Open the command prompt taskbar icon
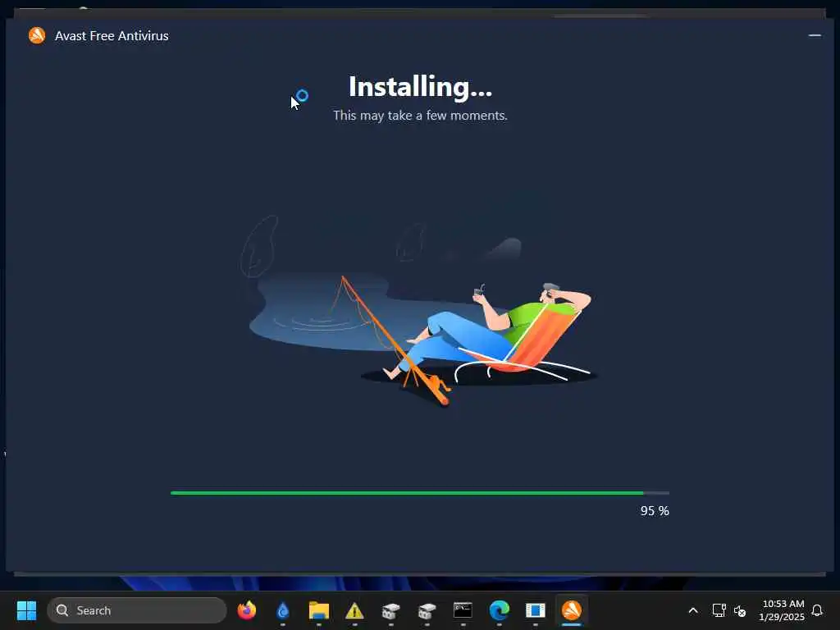The image size is (840, 630). [463, 610]
